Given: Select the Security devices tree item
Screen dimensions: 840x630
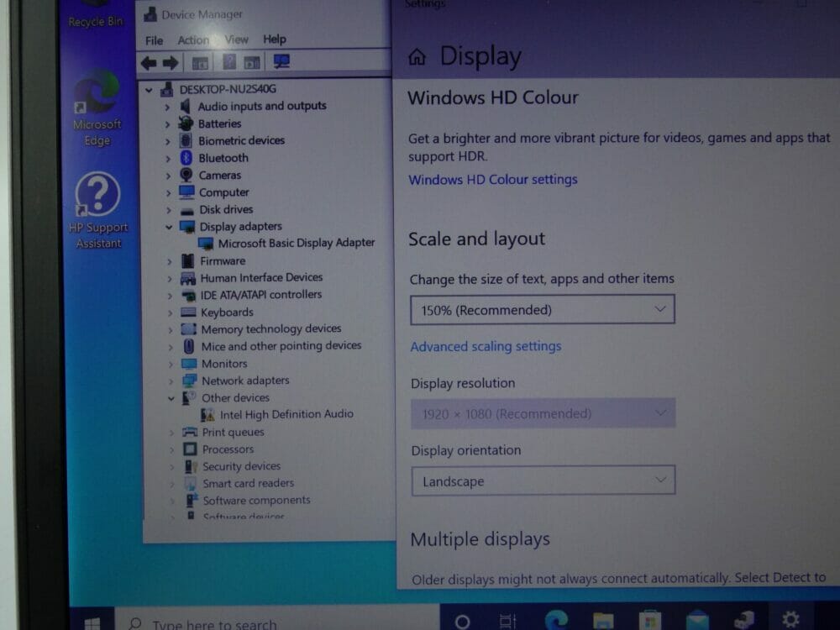Looking at the screenshot, I should point(241,466).
